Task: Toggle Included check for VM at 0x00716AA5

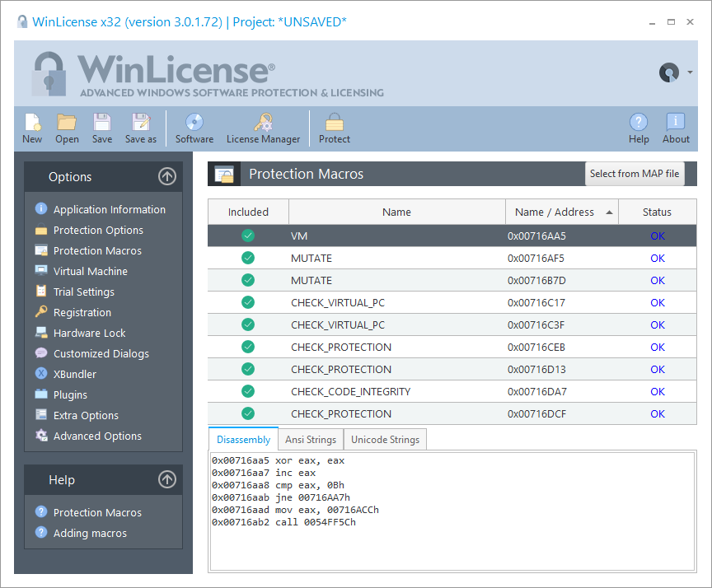Action: [x=248, y=236]
